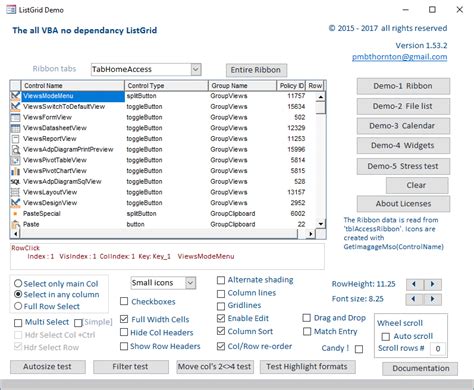474x390 pixels.
Task: Click the ViewsPivotTableView row icon
Action: tap(15, 160)
